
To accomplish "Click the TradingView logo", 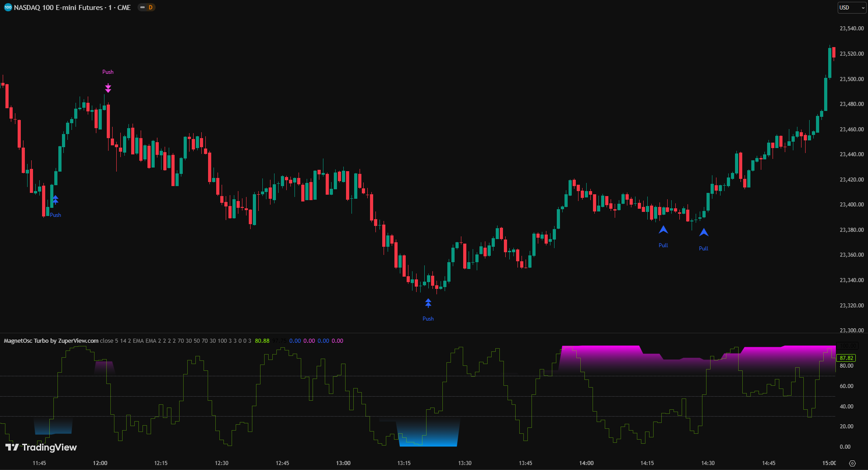I will [41, 447].
